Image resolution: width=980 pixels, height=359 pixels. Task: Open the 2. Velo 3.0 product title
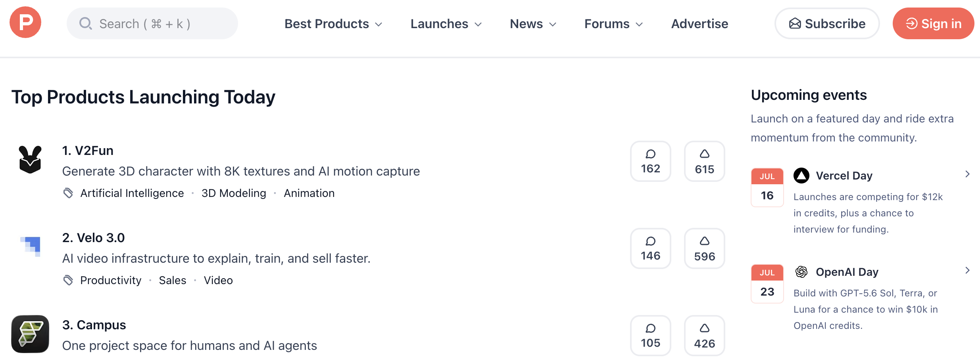pos(93,238)
